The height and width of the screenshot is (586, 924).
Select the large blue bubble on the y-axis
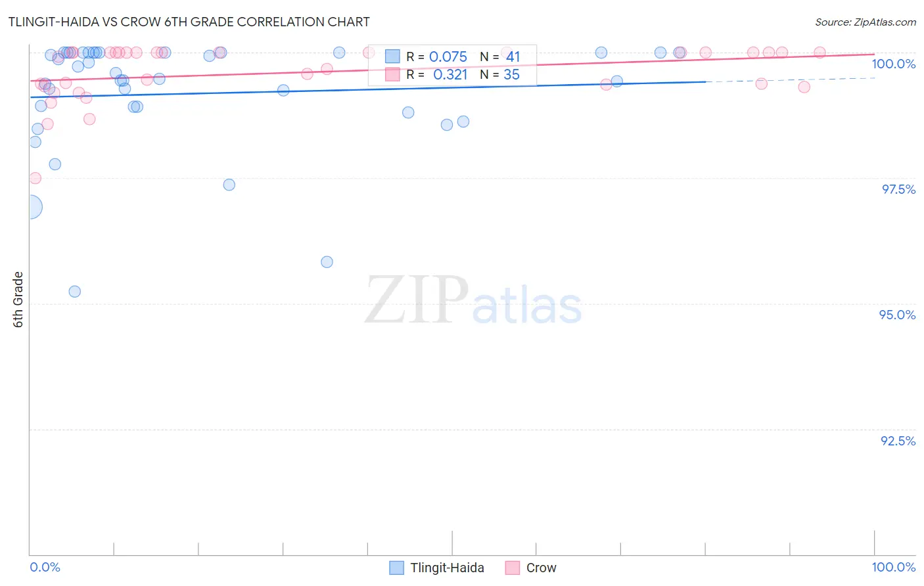(30, 207)
